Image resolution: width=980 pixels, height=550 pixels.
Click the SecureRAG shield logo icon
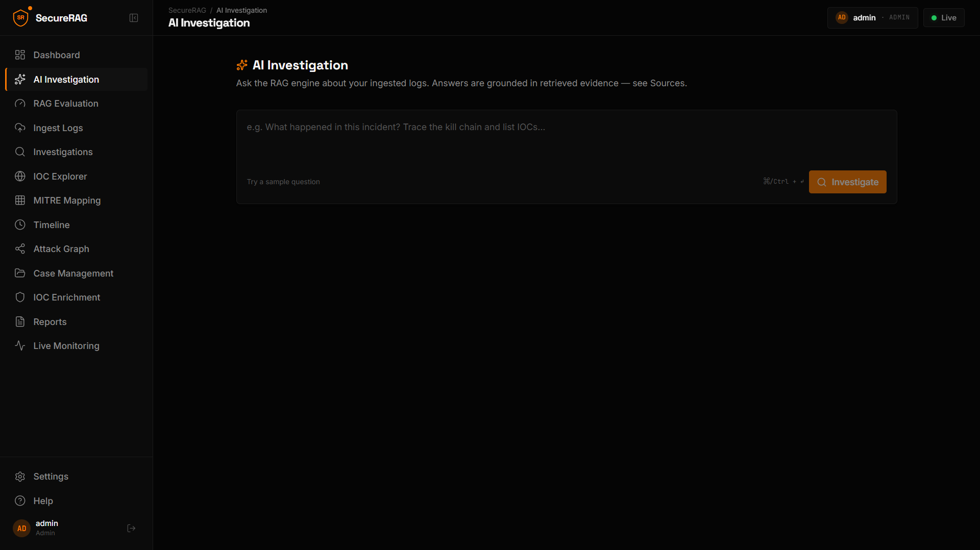(20, 17)
